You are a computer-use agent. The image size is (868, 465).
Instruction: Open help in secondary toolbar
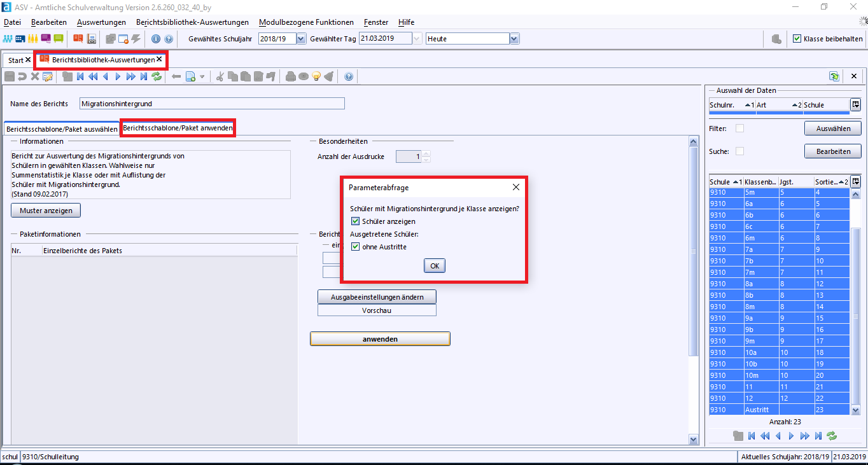349,76
